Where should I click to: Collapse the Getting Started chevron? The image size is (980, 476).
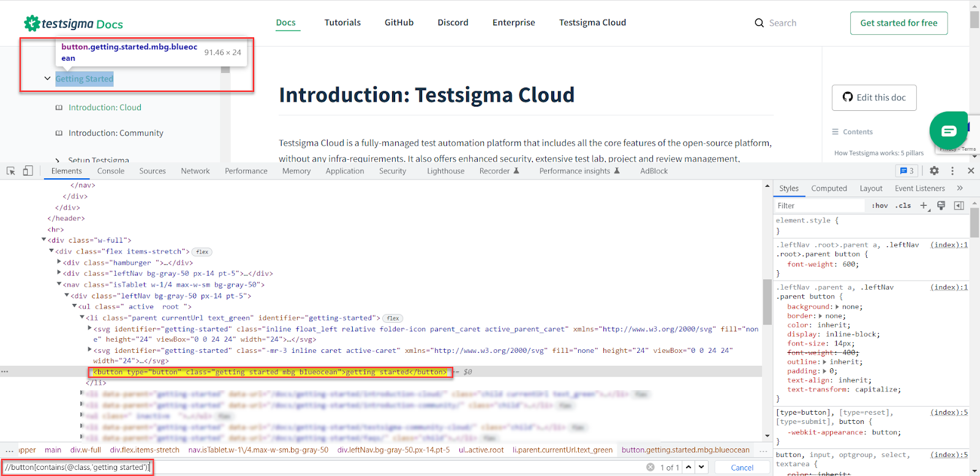[x=47, y=78]
